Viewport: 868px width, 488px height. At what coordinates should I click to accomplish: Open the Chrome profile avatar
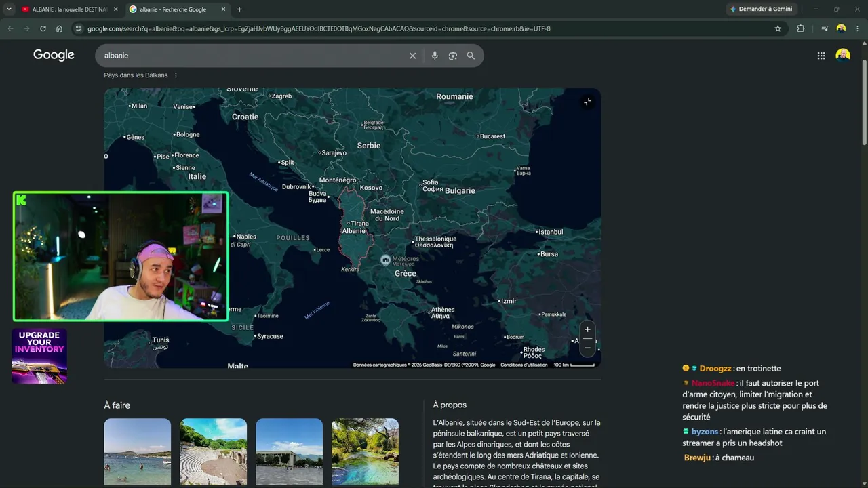click(x=842, y=28)
